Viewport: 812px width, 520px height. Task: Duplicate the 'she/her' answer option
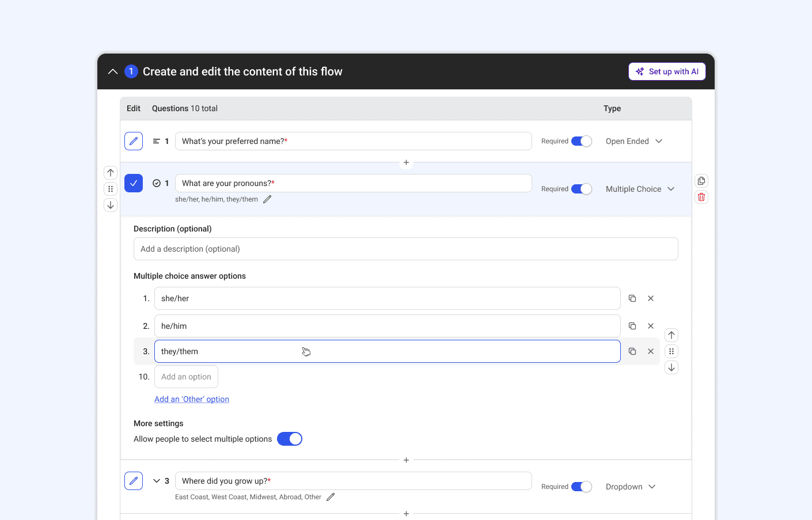[632, 298]
